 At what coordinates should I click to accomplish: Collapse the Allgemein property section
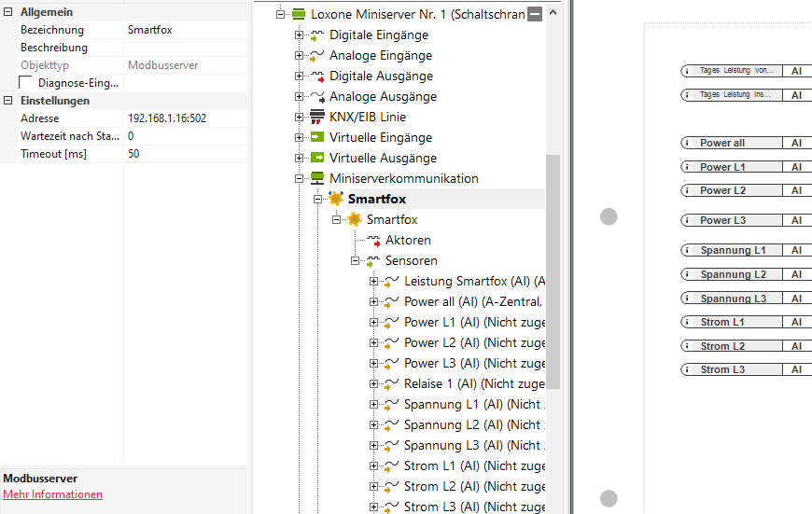[7, 12]
